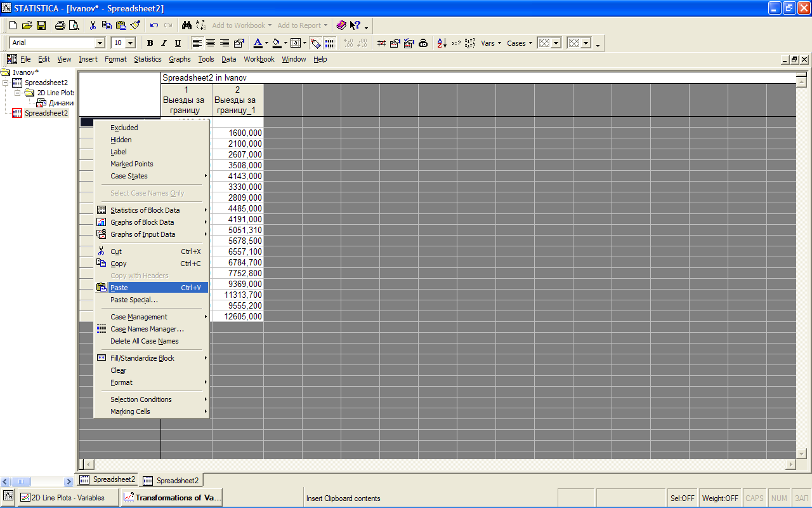
Task: Print using the printer icon
Action: 60,25
